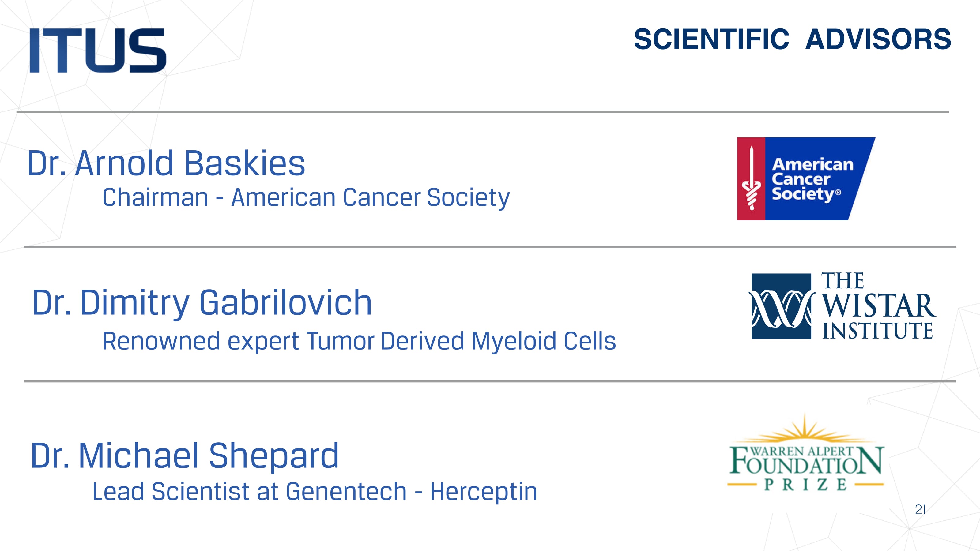The width and height of the screenshot is (980, 551).
Task: Click the word Herceptin in the subtitle
Action: pyautogui.click(x=484, y=491)
